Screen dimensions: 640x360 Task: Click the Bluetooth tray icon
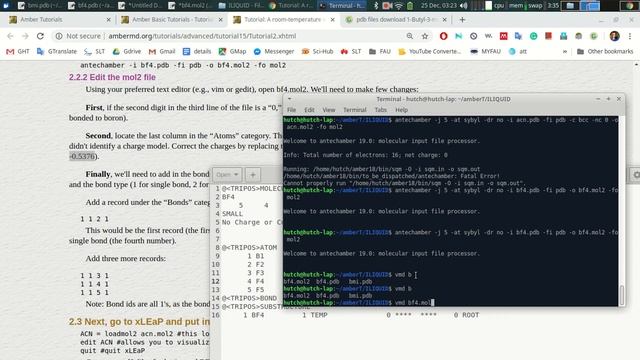coord(376,5)
